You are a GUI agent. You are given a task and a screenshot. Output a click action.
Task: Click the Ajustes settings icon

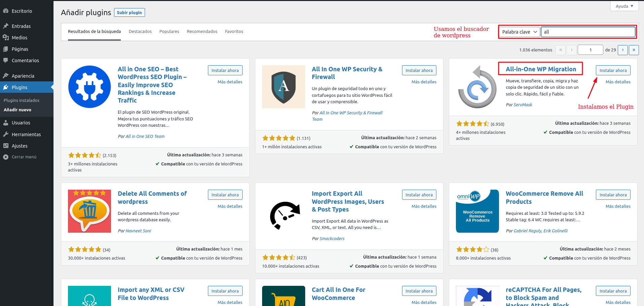[x=6, y=146]
